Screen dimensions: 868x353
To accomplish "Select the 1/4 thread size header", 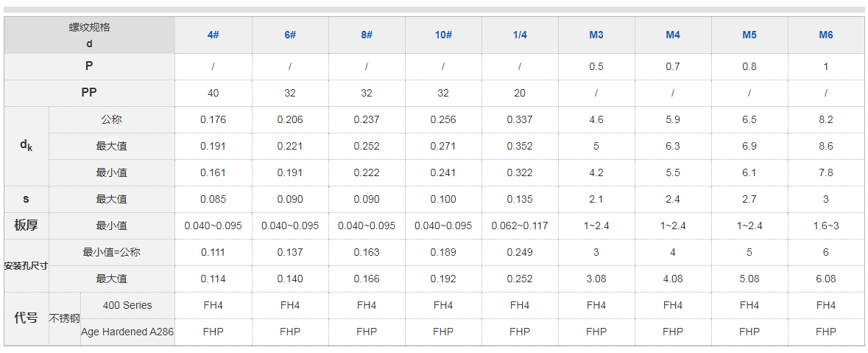I will click(x=520, y=35).
